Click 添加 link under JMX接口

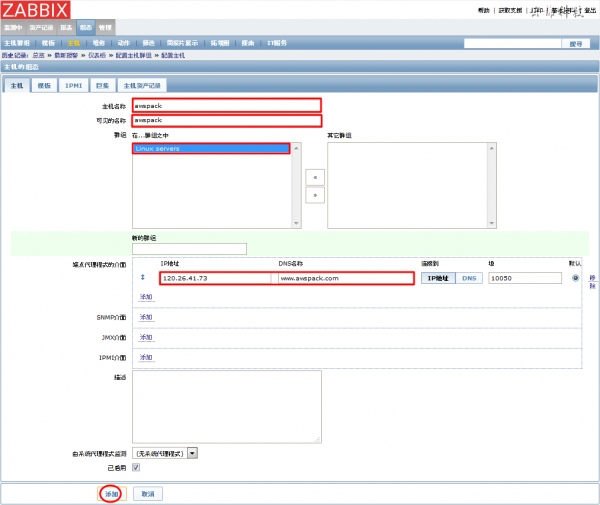click(x=146, y=337)
